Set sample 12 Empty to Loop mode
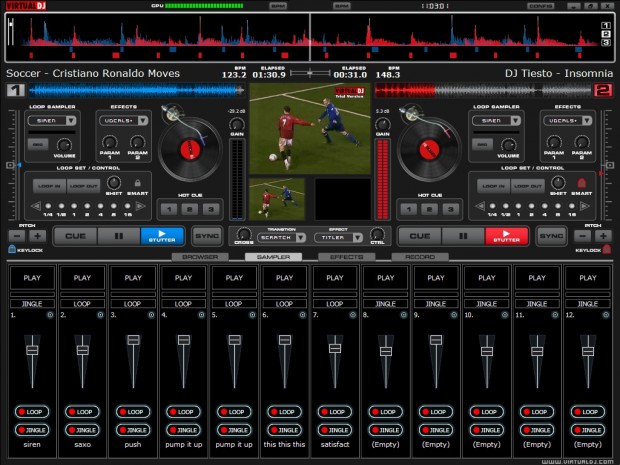The image size is (620, 465). point(588,412)
